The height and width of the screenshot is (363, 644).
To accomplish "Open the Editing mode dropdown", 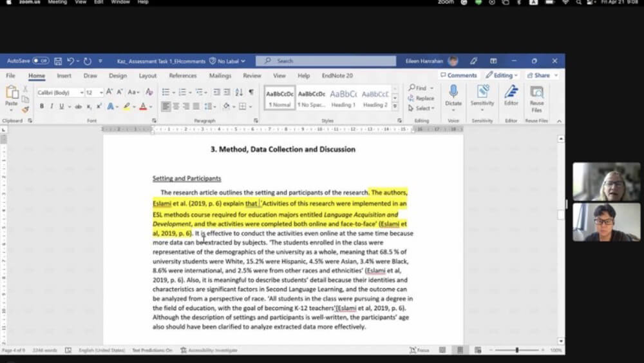I will (502, 75).
